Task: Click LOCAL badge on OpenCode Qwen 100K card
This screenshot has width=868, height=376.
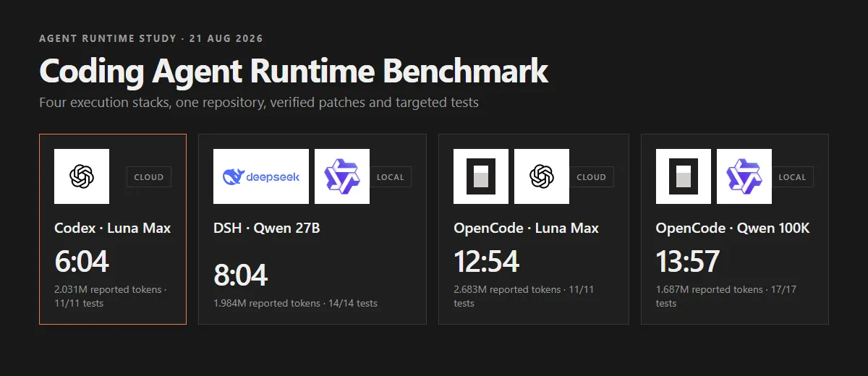Action: [793, 177]
